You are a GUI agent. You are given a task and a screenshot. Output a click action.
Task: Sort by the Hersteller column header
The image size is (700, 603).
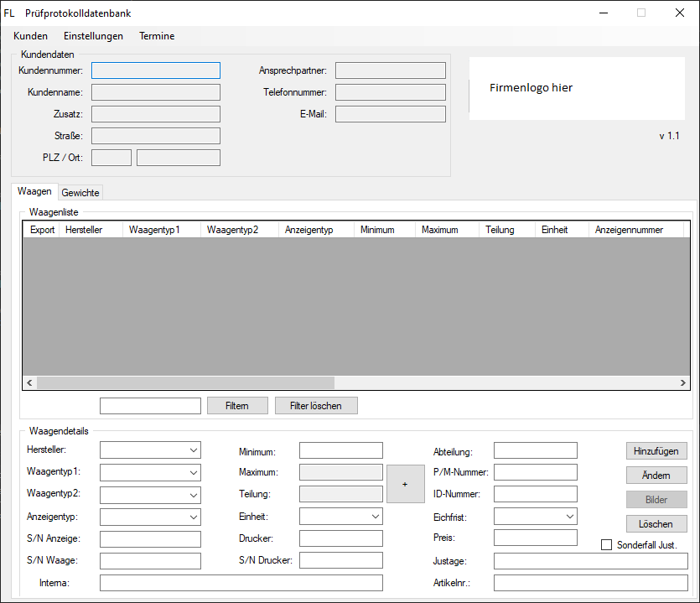pos(90,230)
